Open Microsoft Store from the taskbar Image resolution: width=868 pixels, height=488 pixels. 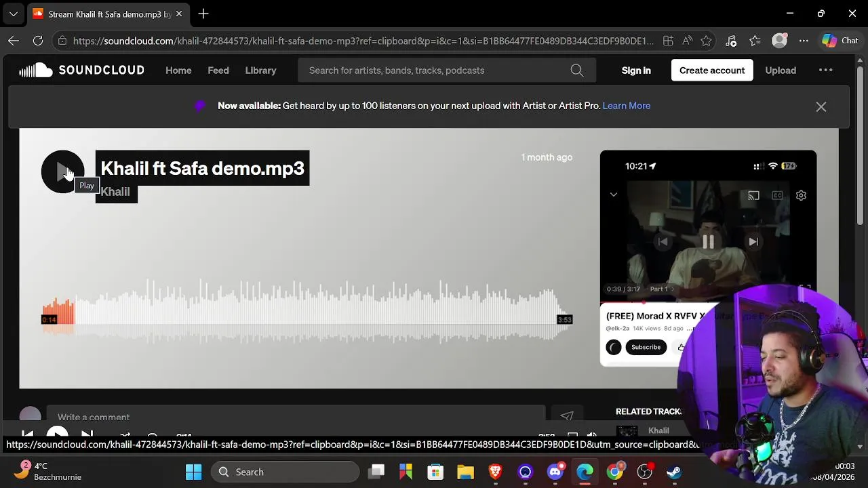pyautogui.click(x=435, y=472)
